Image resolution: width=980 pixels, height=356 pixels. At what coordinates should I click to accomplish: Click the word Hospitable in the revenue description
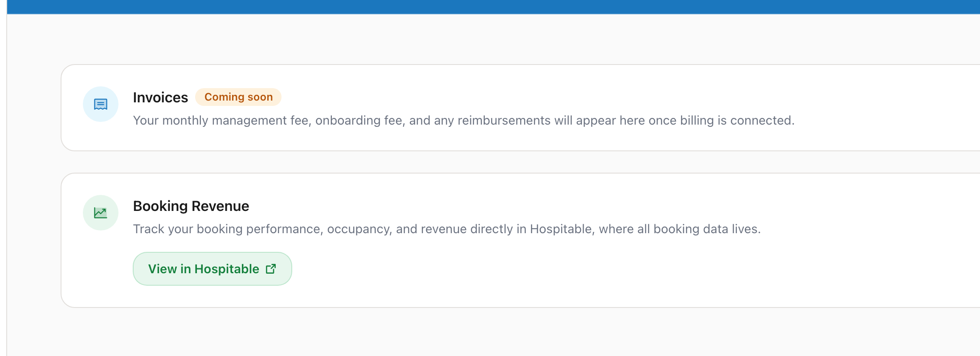(x=562, y=229)
